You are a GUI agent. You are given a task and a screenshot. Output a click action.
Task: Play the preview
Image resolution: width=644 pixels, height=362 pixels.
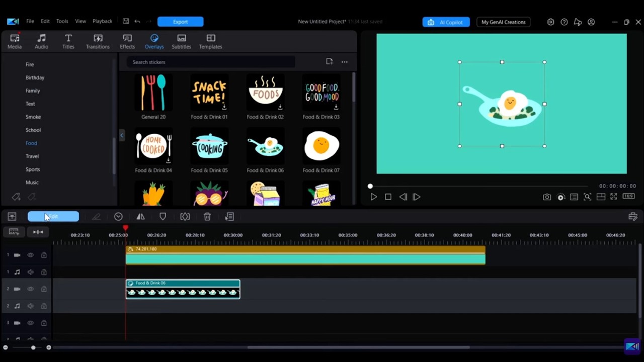point(373,197)
